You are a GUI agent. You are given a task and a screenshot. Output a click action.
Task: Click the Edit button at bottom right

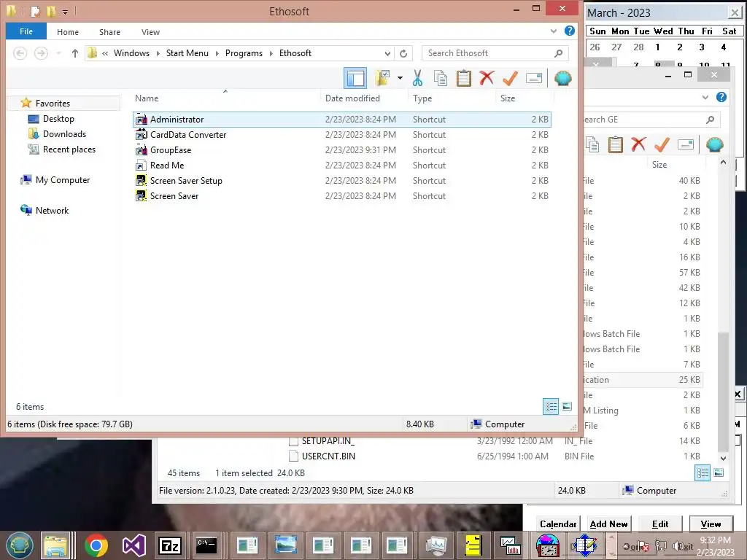tap(659, 524)
